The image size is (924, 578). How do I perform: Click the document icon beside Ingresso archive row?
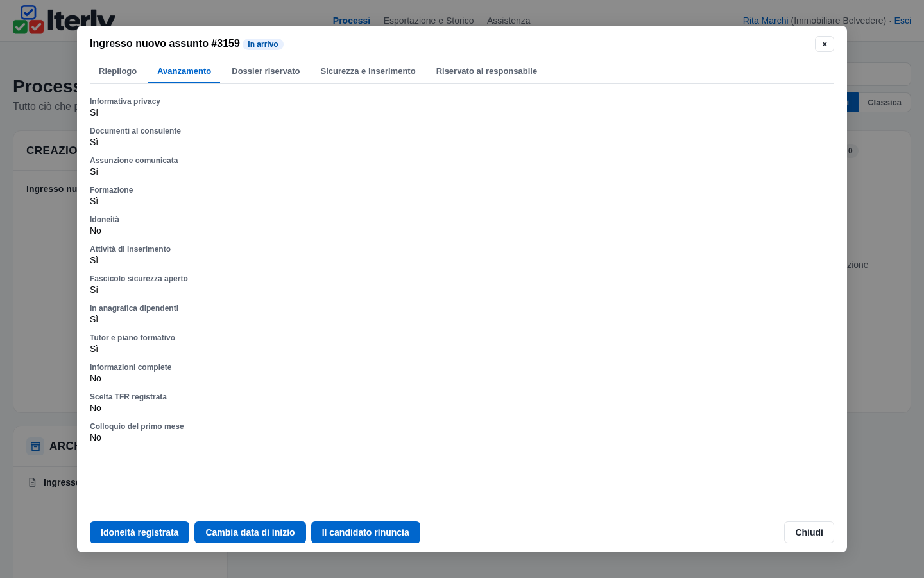(x=32, y=482)
